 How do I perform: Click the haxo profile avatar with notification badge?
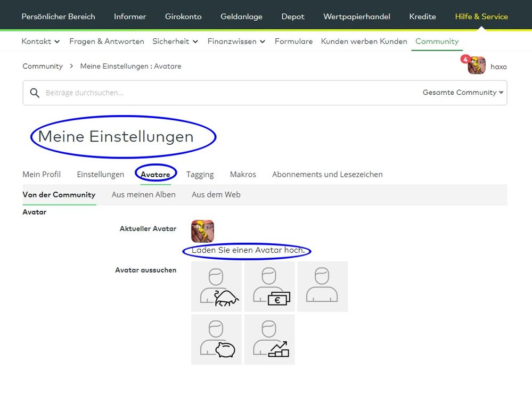(476, 66)
